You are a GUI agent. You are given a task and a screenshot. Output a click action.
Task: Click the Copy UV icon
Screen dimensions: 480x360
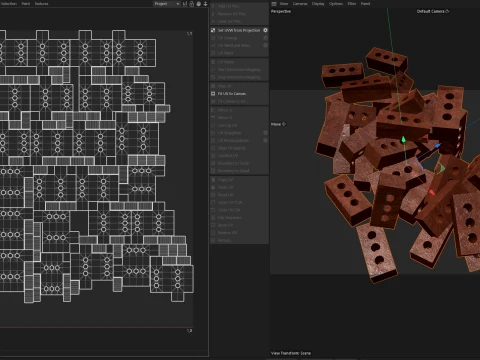(213, 180)
